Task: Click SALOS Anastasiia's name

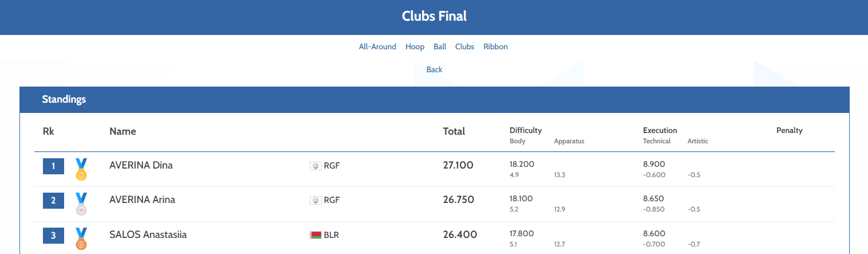Action: click(x=148, y=235)
